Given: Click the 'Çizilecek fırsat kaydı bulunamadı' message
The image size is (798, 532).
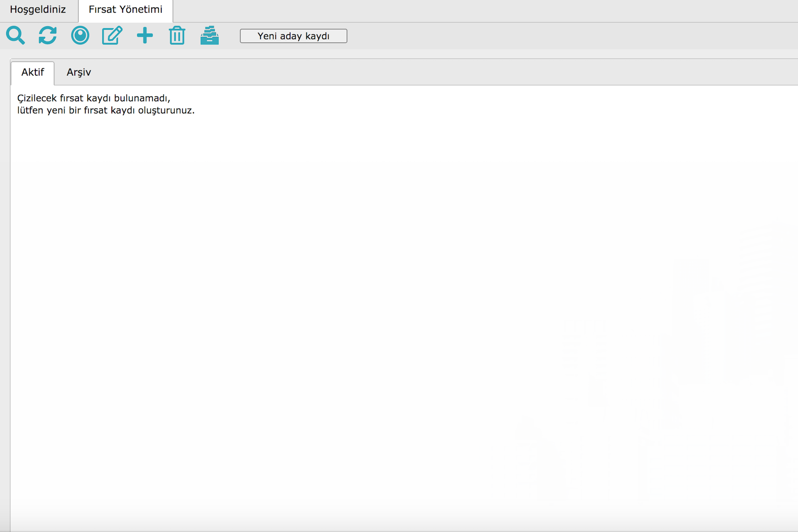Looking at the screenshot, I should tap(94, 98).
